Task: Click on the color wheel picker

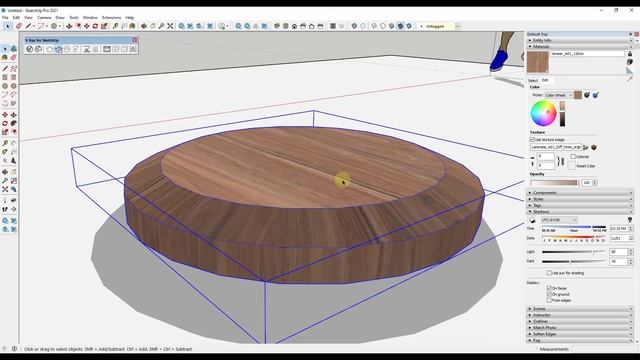Action: pyautogui.click(x=543, y=113)
